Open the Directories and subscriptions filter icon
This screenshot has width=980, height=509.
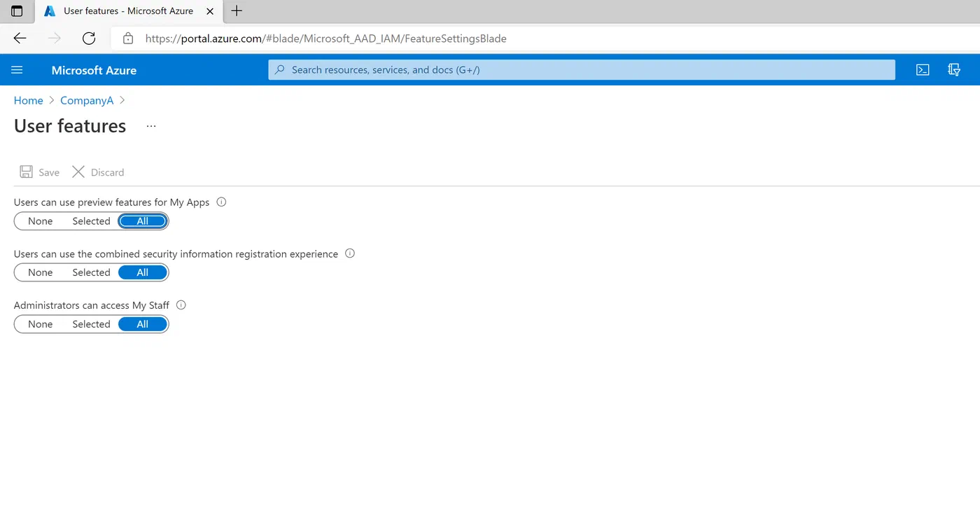tap(953, 70)
